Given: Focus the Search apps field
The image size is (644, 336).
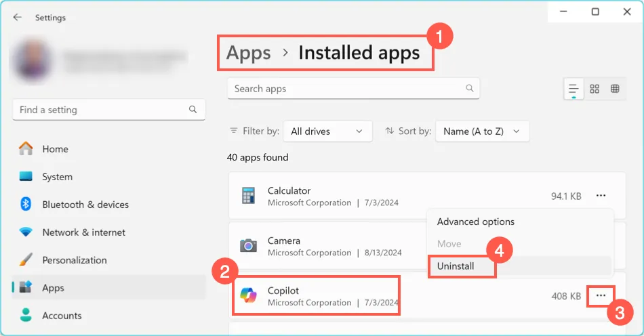Looking at the screenshot, I should coord(353,89).
